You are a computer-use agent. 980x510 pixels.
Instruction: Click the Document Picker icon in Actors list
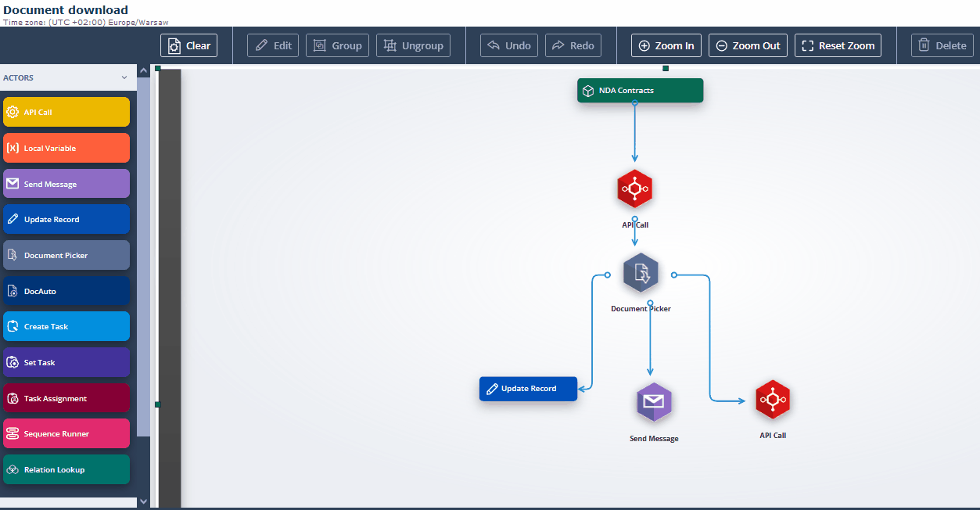click(x=13, y=255)
